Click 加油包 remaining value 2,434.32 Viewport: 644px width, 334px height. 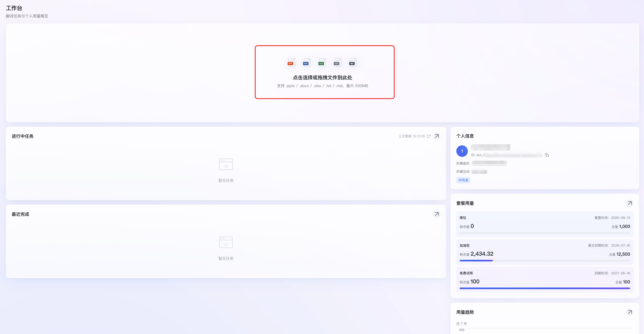[482, 254]
